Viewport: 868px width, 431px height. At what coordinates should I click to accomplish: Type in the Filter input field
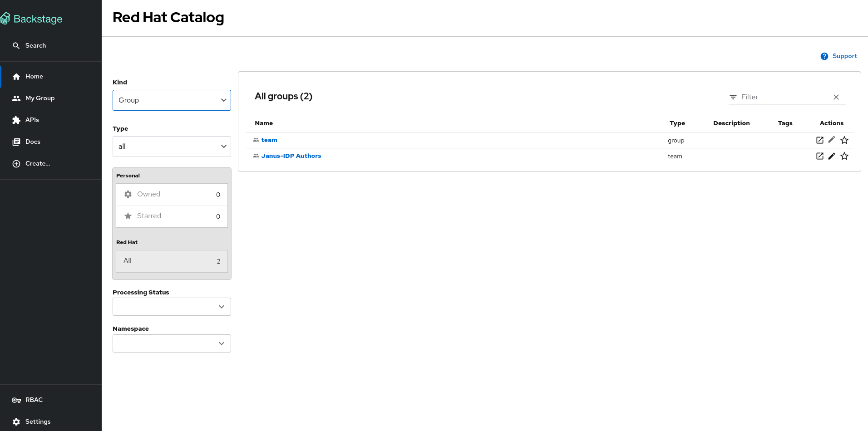click(784, 97)
